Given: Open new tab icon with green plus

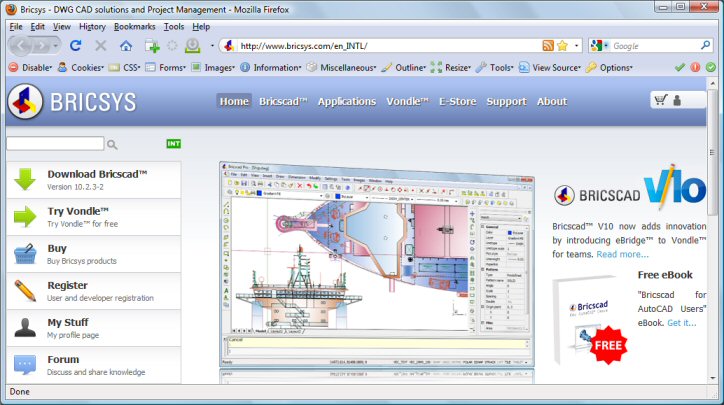Looking at the screenshot, I should pyautogui.click(x=152, y=46).
